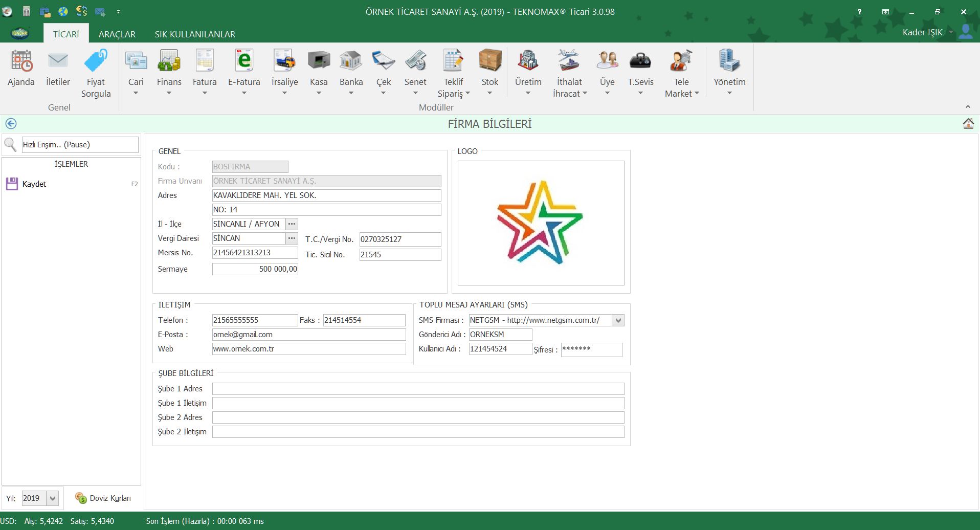Click the home icon beside Firma Bilgileri

pos(968,124)
